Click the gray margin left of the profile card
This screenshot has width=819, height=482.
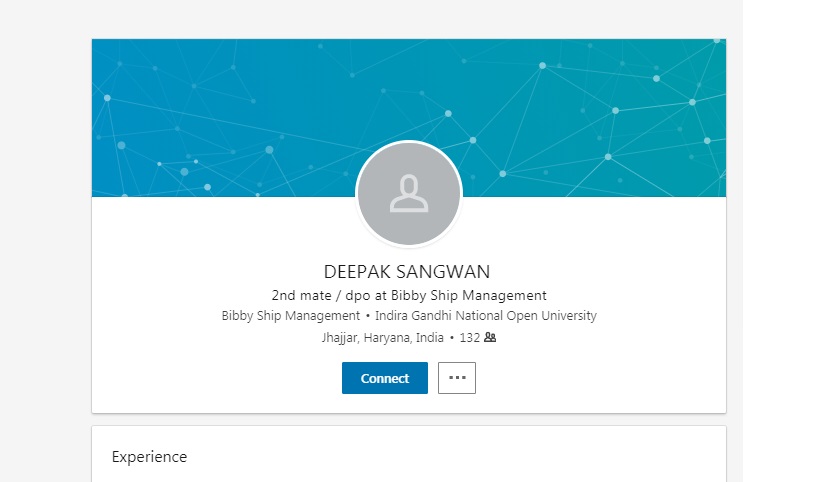45,250
